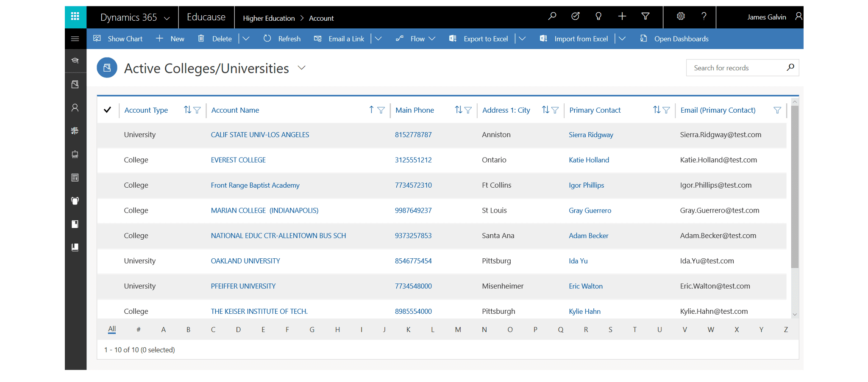Viewport: 868px width, 382px height.
Task: Click the Delete command
Action: [x=215, y=39]
